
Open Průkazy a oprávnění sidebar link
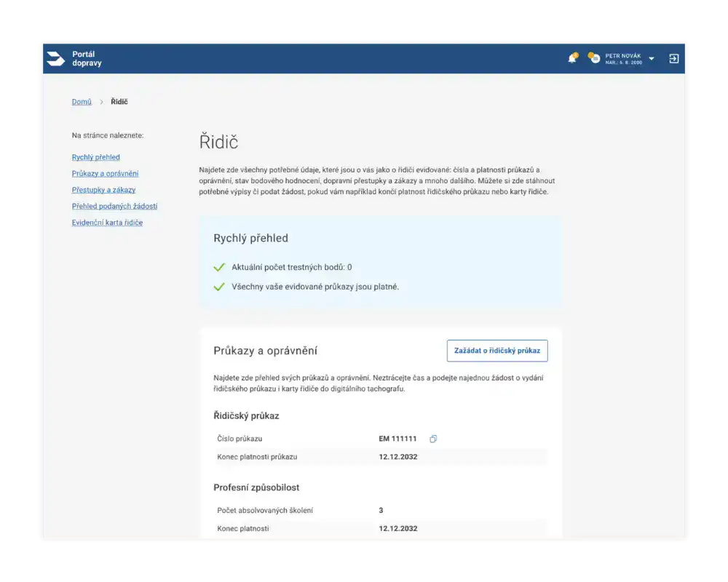pyautogui.click(x=105, y=174)
